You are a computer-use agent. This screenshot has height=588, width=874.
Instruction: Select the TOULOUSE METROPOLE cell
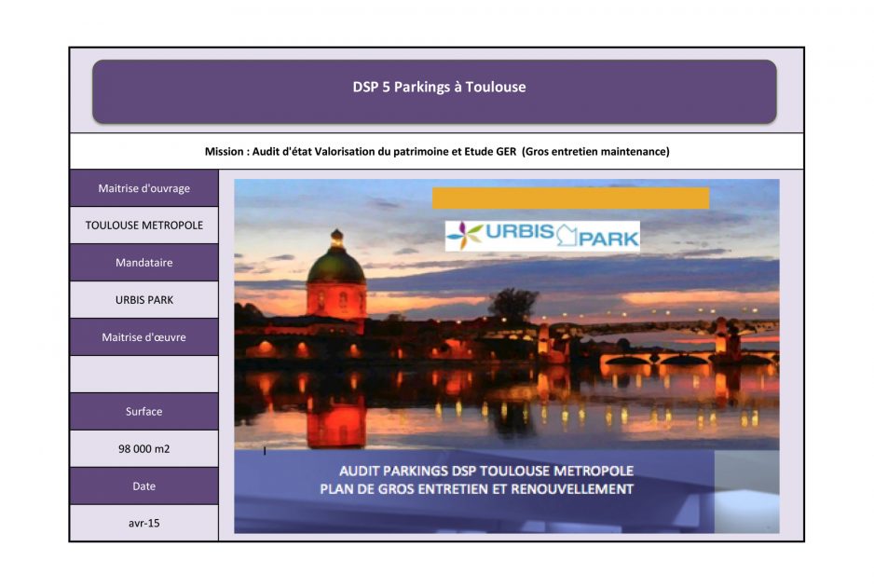pyautogui.click(x=144, y=226)
